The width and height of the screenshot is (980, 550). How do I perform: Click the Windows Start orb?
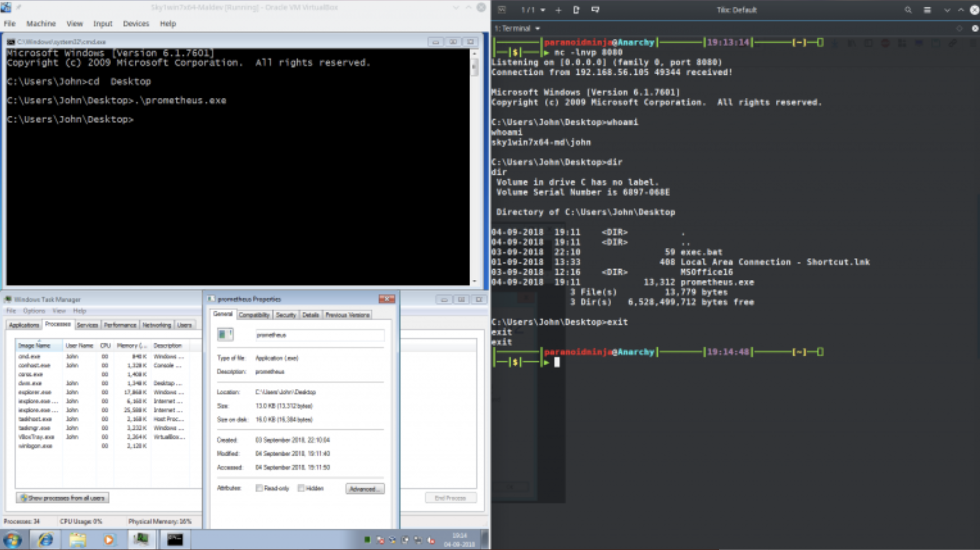[13, 539]
